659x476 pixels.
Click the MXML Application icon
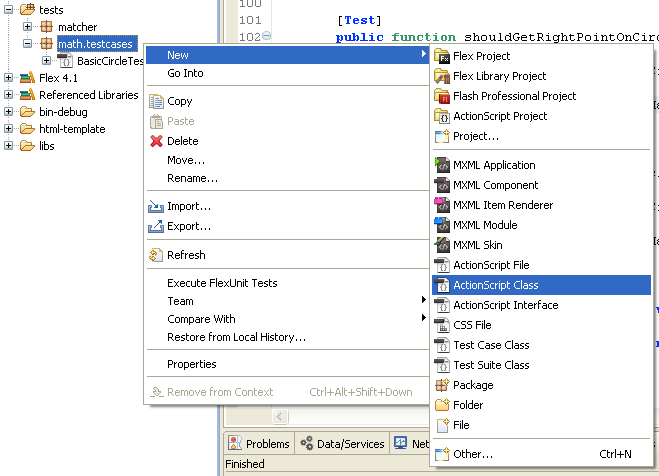click(443, 165)
